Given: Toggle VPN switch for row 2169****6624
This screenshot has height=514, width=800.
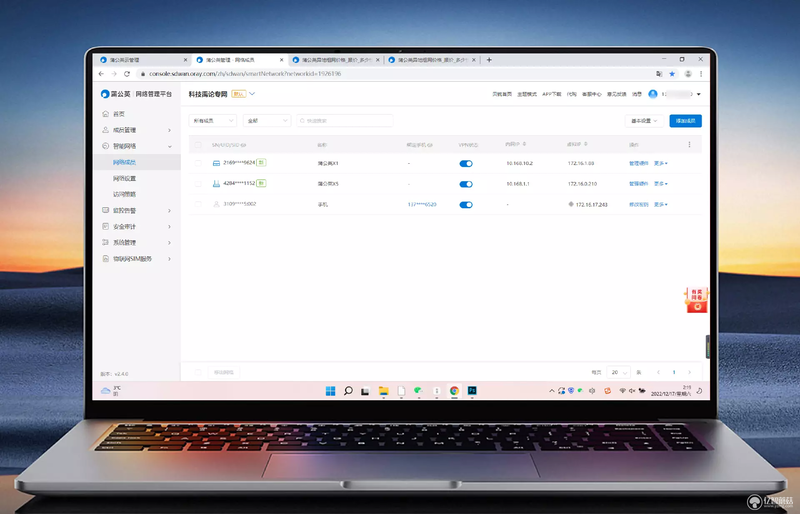Looking at the screenshot, I should (x=466, y=164).
